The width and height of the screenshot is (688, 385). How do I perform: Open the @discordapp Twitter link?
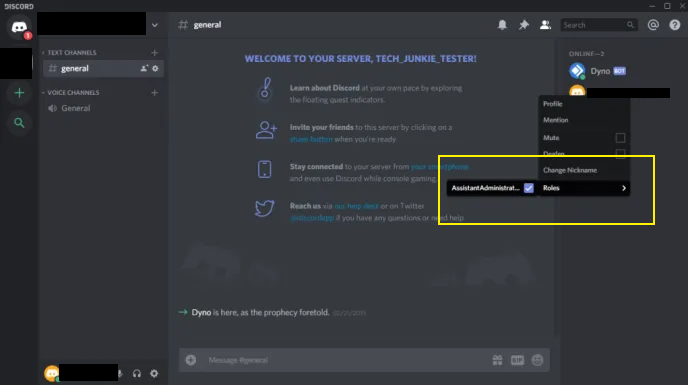(x=312, y=218)
